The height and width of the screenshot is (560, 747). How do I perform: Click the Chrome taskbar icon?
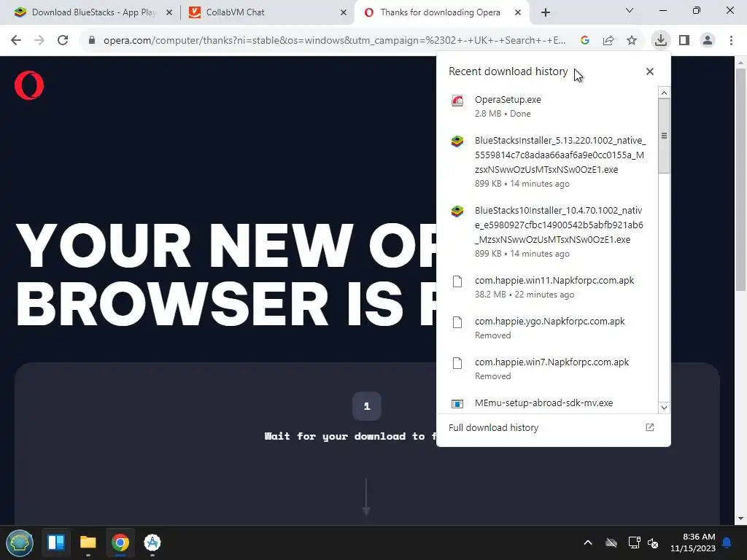coord(120,542)
